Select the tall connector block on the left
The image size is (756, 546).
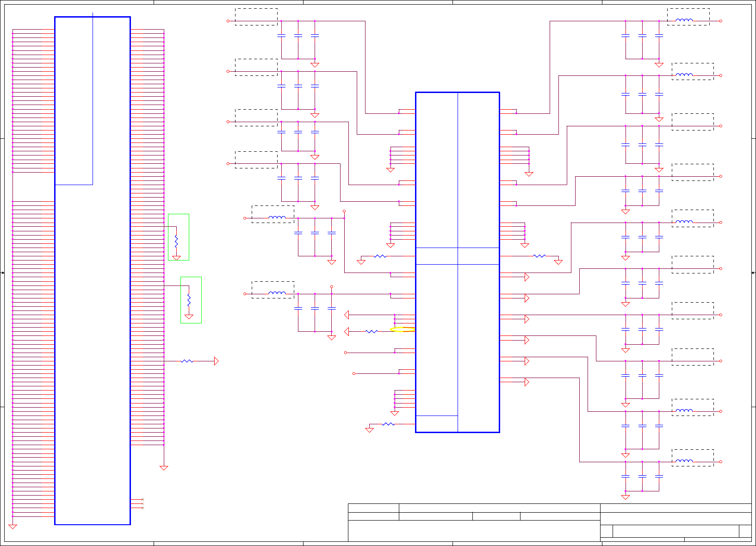coord(93,271)
